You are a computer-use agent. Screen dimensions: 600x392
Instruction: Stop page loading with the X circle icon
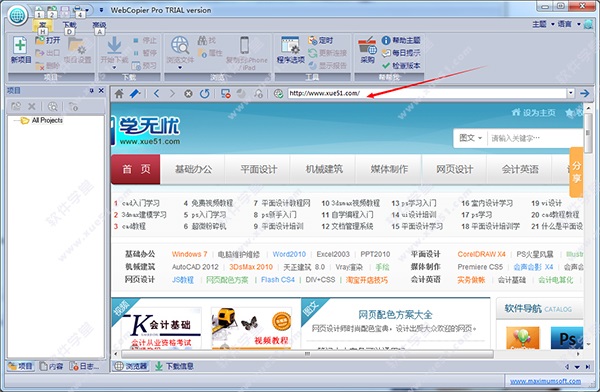pos(188,93)
